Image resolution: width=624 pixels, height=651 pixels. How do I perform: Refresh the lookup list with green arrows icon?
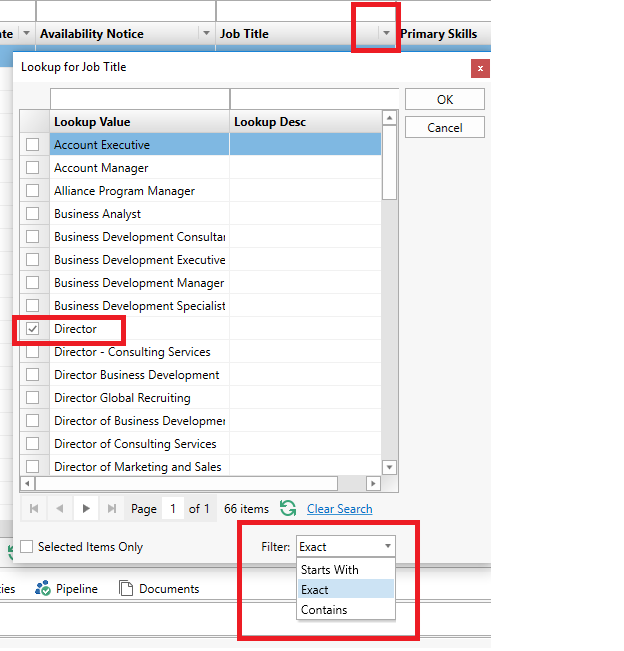288,509
